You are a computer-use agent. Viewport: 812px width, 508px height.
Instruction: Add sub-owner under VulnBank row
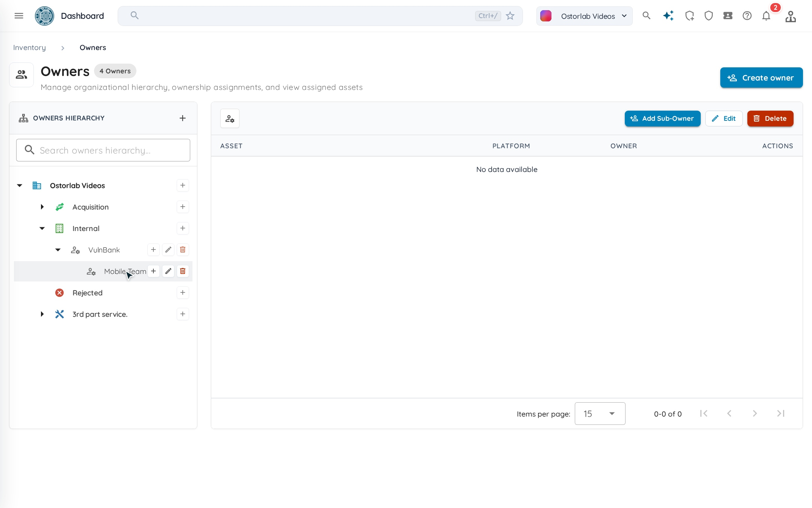(153, 249)
